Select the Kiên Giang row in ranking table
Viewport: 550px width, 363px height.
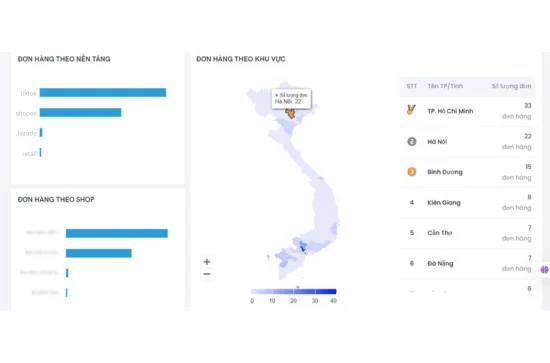pos(468,202)
